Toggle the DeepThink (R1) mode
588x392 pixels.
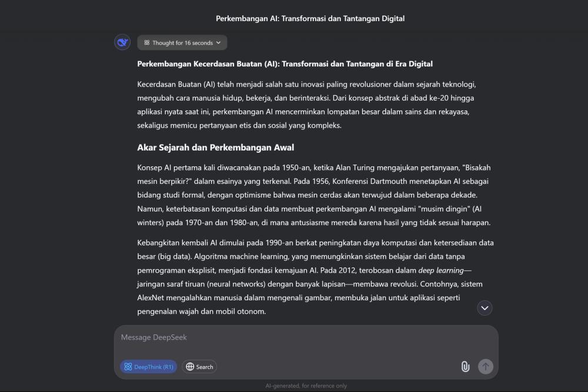[149, 367]
